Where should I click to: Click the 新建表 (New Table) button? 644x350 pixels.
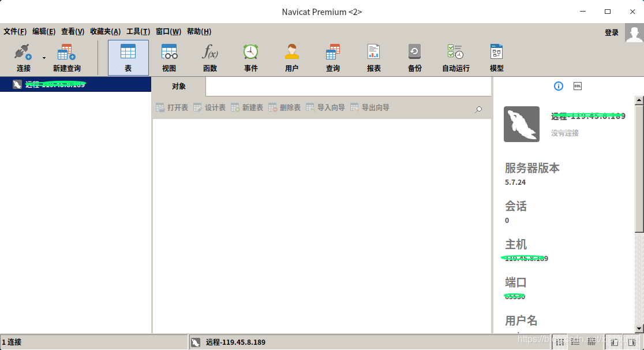point(247,108)
